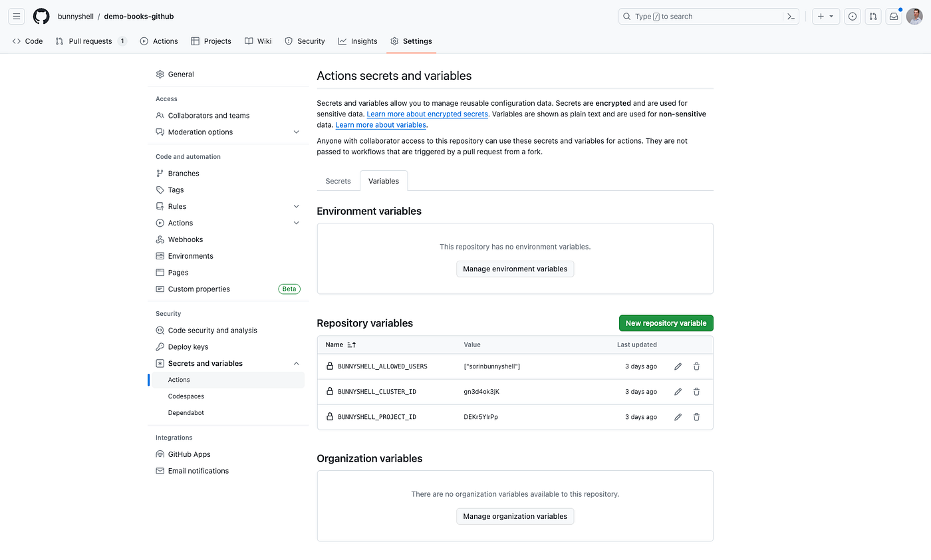Open pull requests icon in header
Image resolution: width=931 pixels, height=560 pixels.
click(873, 17)
